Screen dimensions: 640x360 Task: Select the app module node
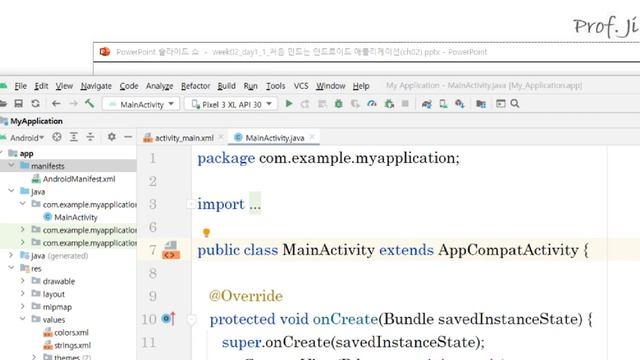(26, 153)
